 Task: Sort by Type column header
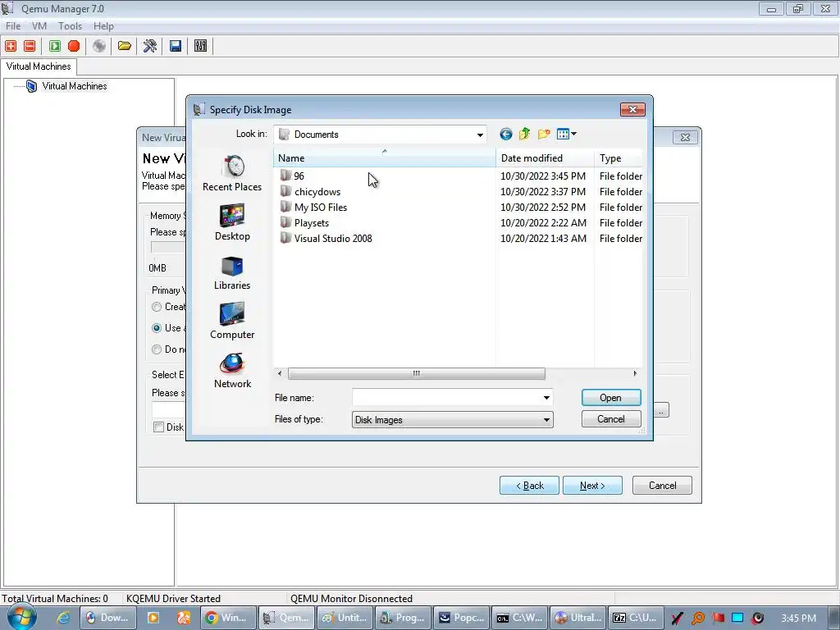[619, 158]
